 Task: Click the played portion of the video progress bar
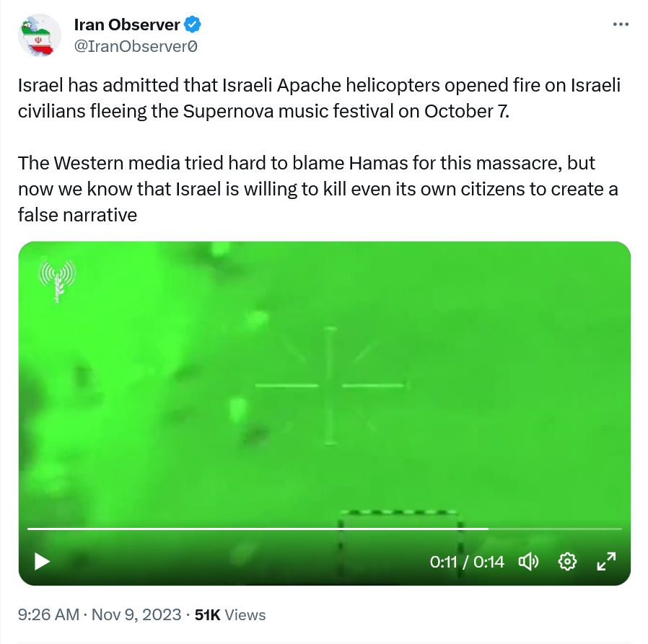(x=258, y=529)
